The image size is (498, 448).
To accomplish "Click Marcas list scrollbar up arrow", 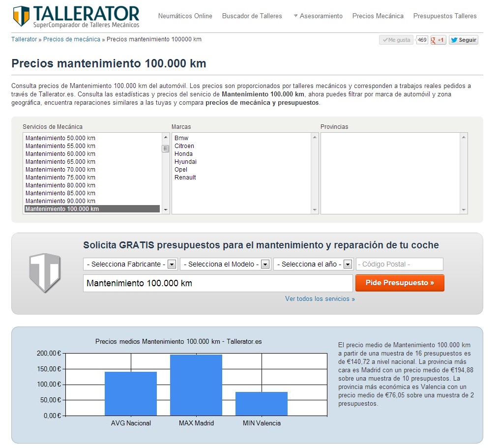I will pos(315,137).
